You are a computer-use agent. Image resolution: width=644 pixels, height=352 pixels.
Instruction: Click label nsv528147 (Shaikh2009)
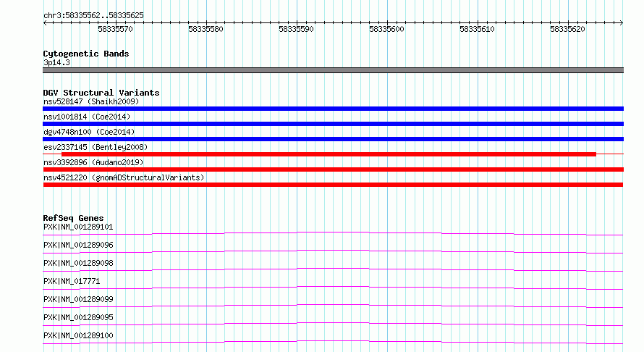(x=91, y=101)
